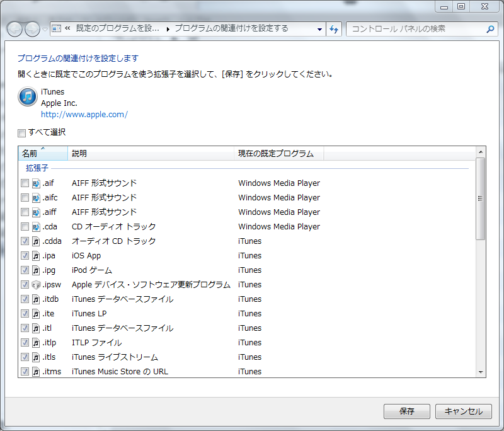Show hidden breadcrumb levels with « chevron
Screen dimensions: 504x431
click(67, 28)
